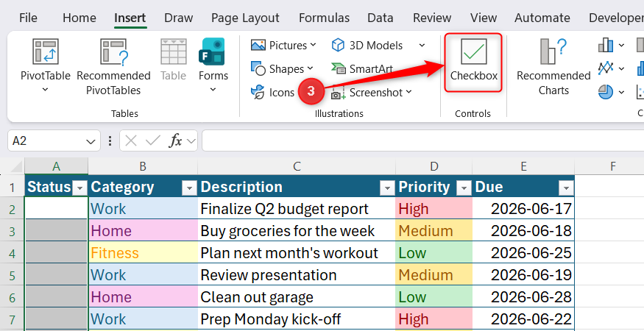
Task: Insert a SmartArt graphic
Action: click(362, 68)
